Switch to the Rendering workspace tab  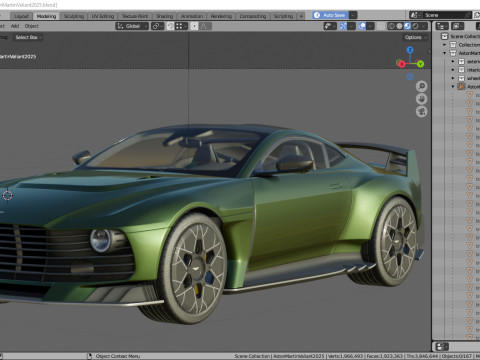coord(221,16)
